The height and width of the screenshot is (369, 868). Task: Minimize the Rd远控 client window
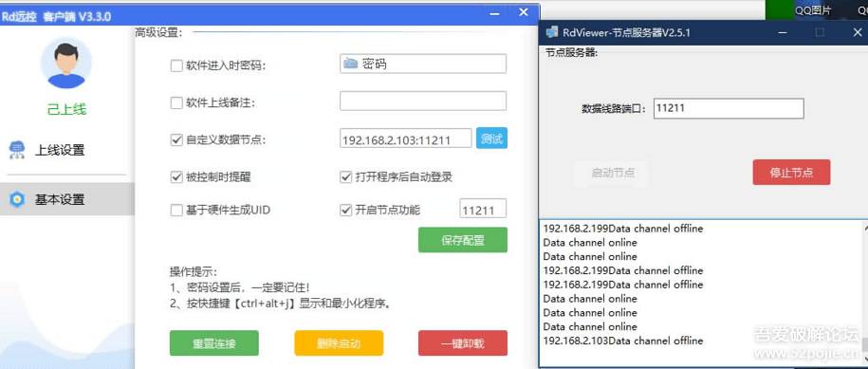pos(494,13)
